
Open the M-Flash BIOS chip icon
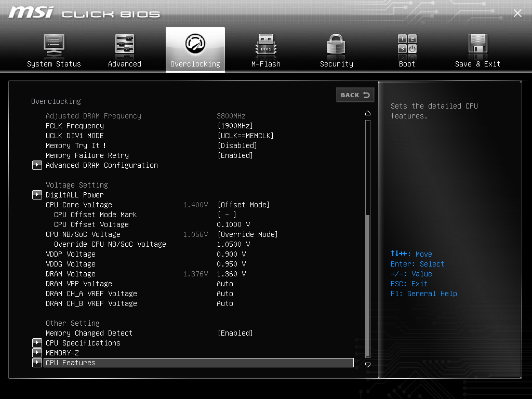click(265, 46)
